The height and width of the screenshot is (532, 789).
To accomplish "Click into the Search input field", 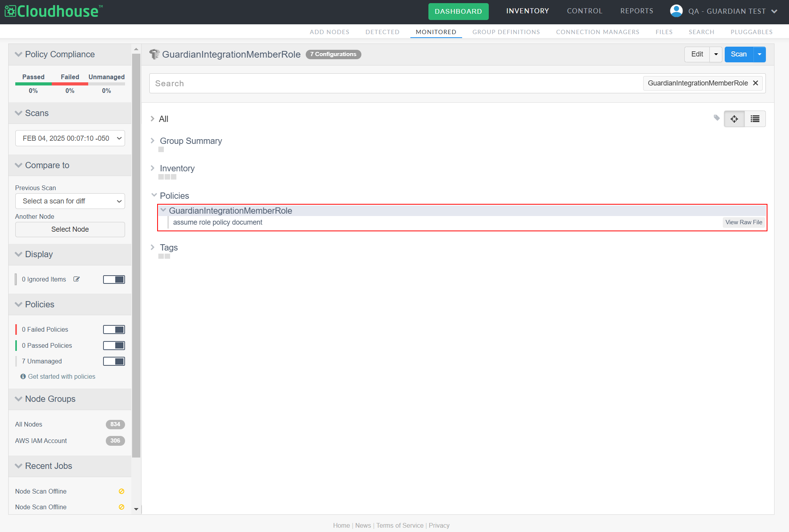I will (x=396, y=83).
